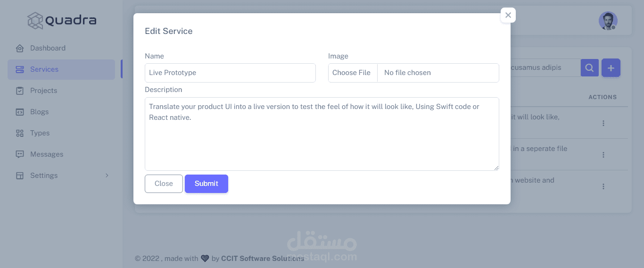Open third row actions three-dot menu
This screenshot has height=268, width=644.
(603, 186)
